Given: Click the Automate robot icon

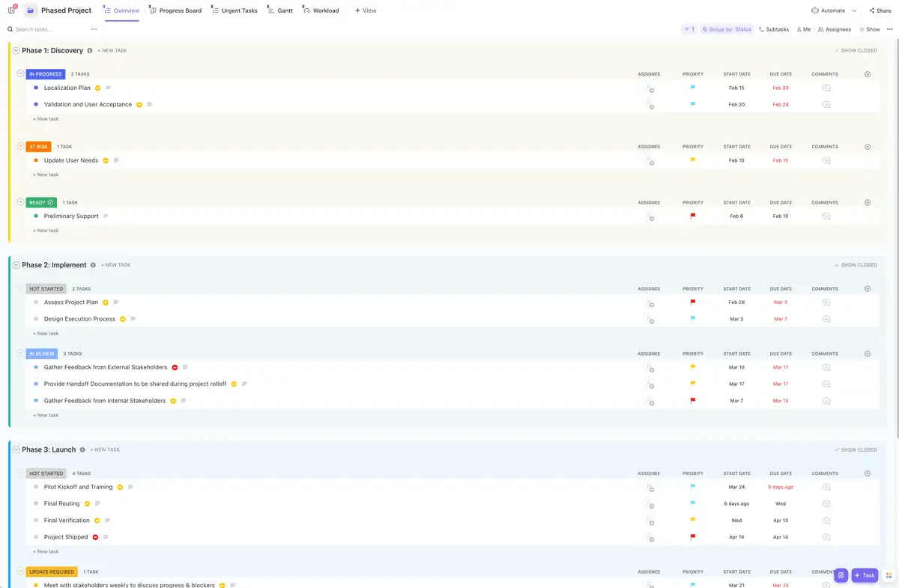Looking at the screenshot, I should [x=815, y=10].
